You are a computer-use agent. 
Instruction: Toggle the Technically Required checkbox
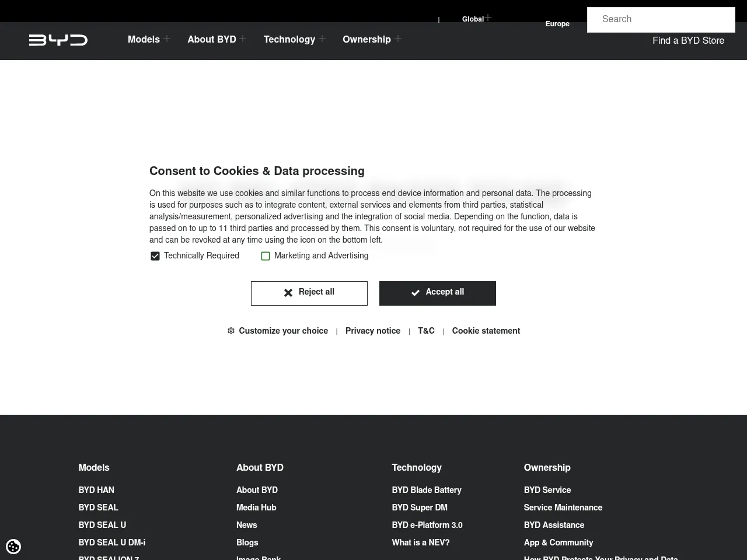pyautogui.click(x=155, y=256)
